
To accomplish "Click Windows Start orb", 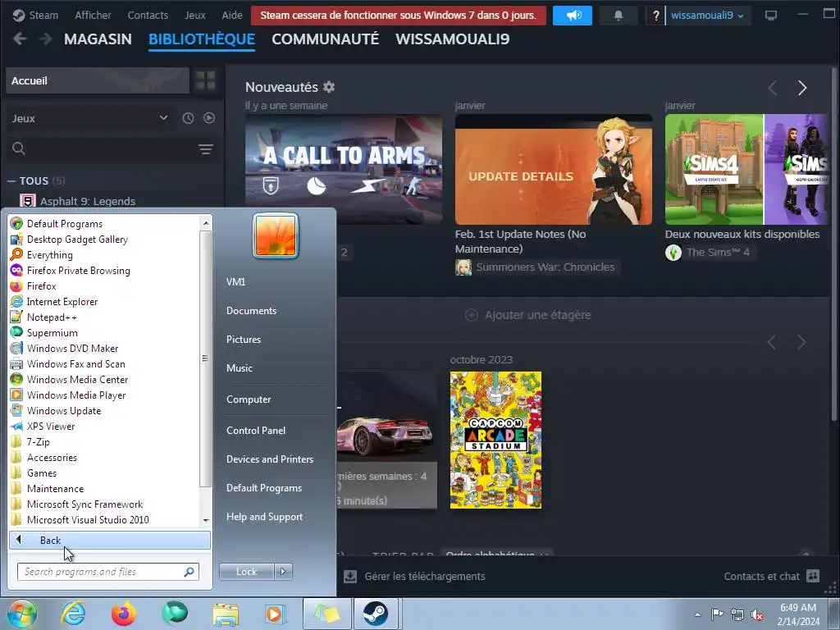I will point(22,614).
